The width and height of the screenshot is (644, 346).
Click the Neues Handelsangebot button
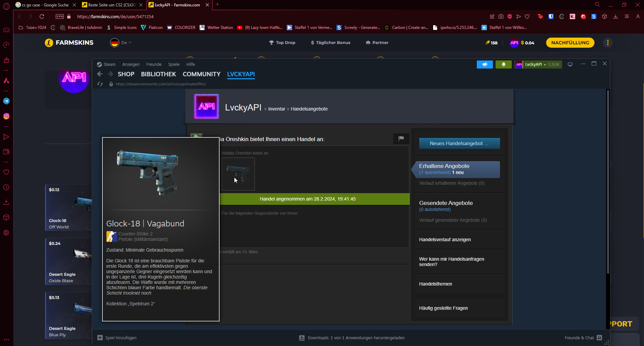[x=459, y=143]
